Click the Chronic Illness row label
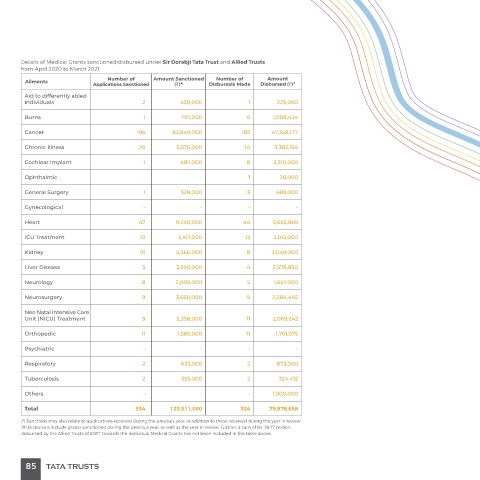The width and height of the screenshot is (480, 480). pyautogui.click(x=44, y=147)
